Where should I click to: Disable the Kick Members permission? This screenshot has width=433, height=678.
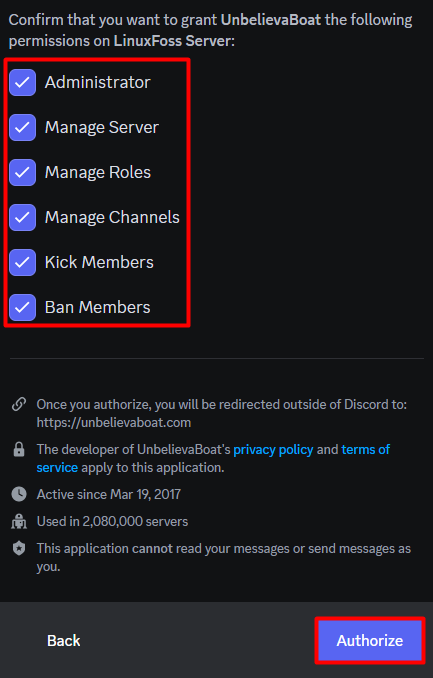(x=22, y=262)
